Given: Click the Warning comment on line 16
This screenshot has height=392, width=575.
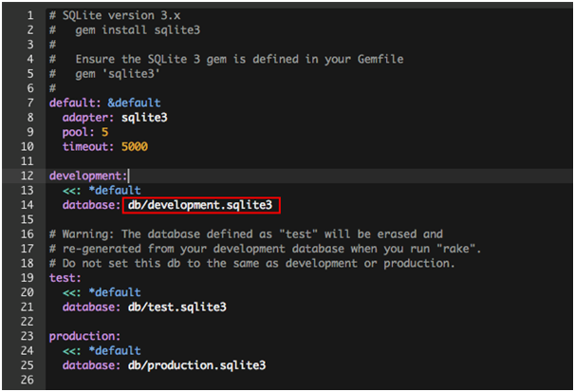Looking at the screenshot, I should (246, 233).
